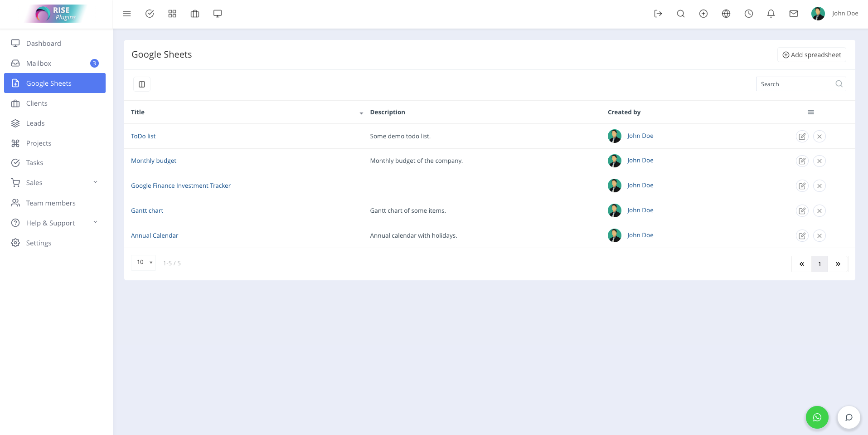This screenshot has height=435, width=868.
Task: Go to next page with double-right arrow
Action: pos(838,264)
